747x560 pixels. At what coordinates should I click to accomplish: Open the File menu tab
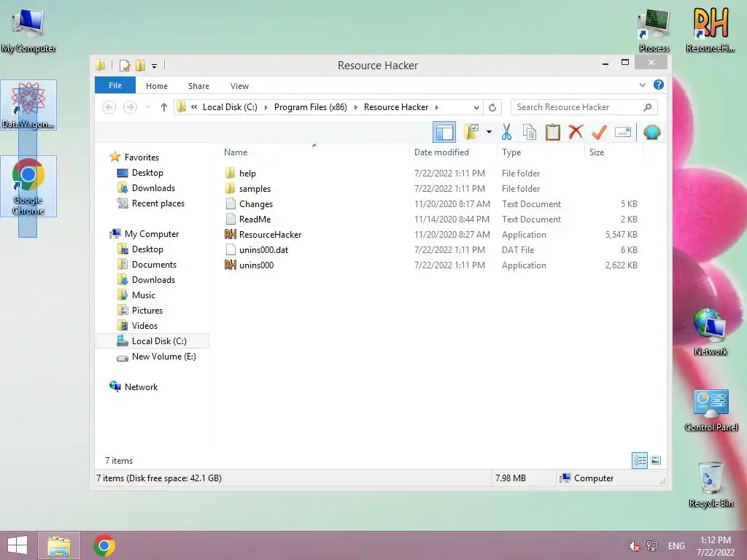pos(115,85)
